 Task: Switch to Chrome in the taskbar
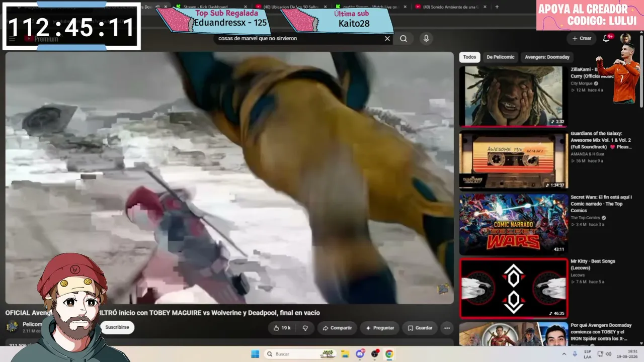[x=389, y=354]
